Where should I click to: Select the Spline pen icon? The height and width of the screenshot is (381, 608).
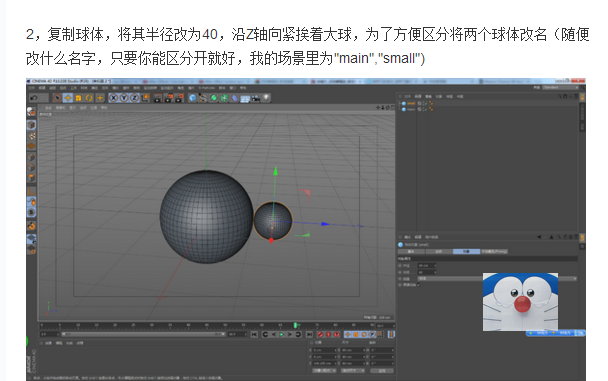[x=203, y=98]
